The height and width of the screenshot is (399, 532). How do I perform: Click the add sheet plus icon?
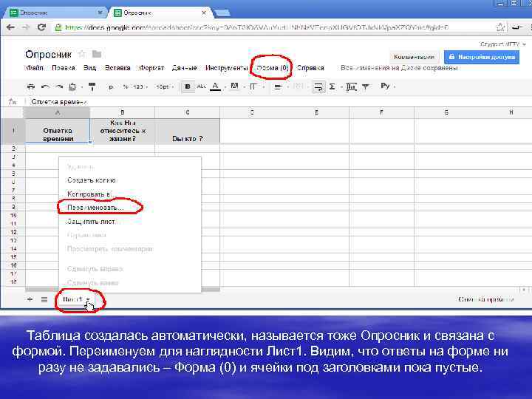click(30, 299)
